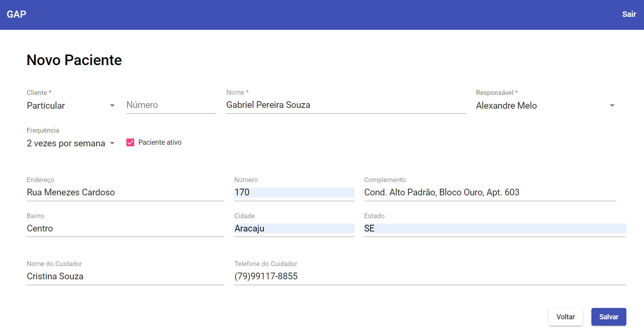The height and width of the screenshot is (335, 644).
Task: Click the Endereço field with Rua Menezes Cardoso
Action: point(125,192)
